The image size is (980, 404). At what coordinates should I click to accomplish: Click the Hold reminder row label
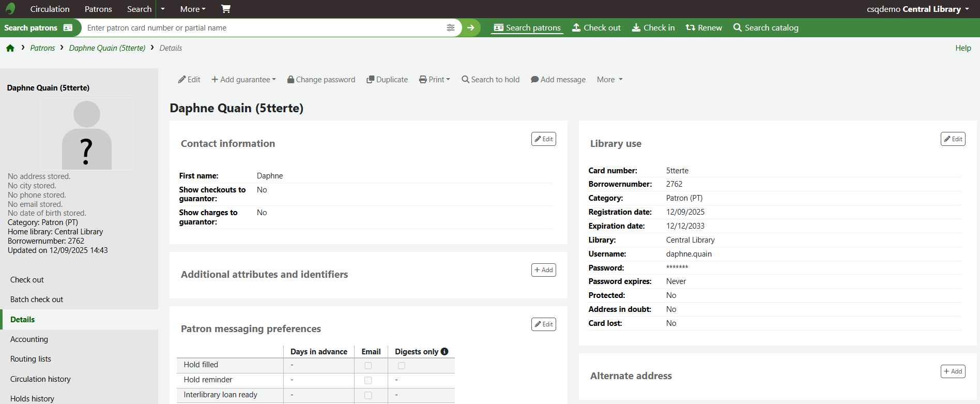pyautogui.click(x=208, y=380)
